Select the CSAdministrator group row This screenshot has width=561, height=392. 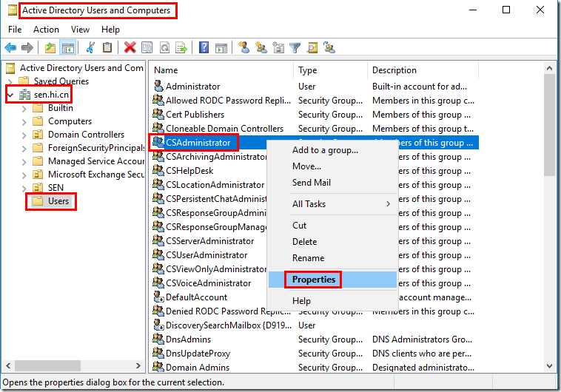click(x=198, y=142)
